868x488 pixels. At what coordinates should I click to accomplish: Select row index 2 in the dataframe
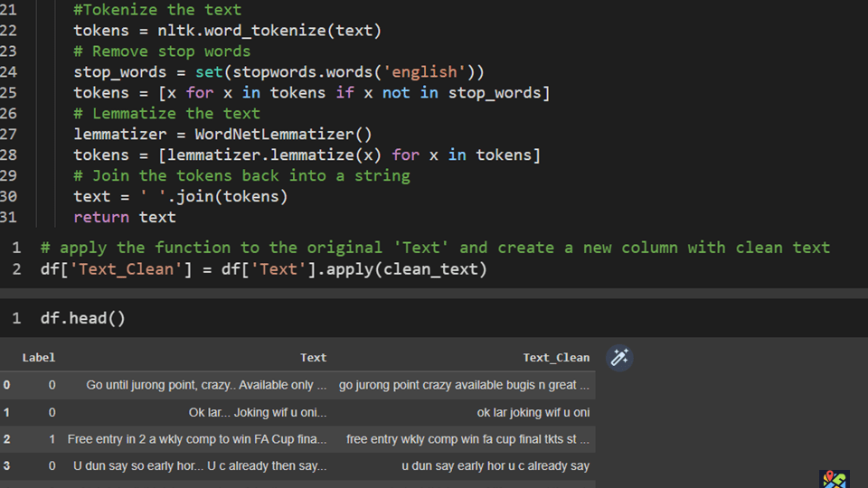click(x=7, y=439)
